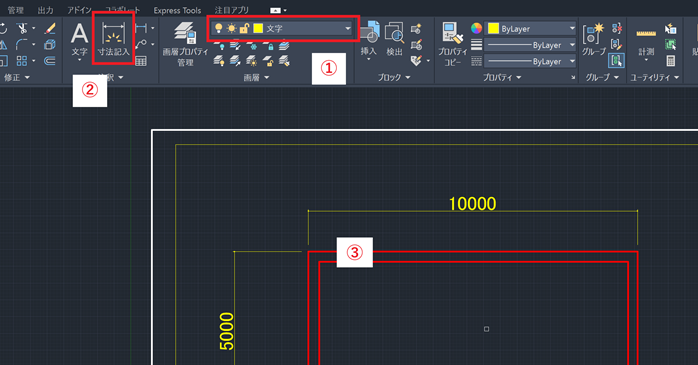698x365 pixels.
Task: Select the multileader tool icon
Action: point(142,45)
